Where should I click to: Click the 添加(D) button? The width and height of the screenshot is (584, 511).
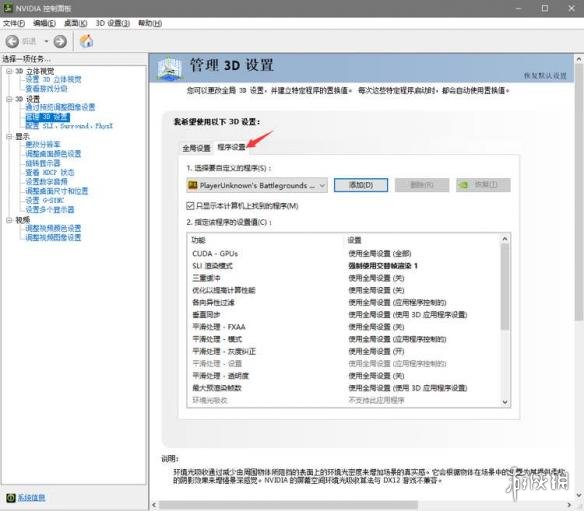(361, 185)
